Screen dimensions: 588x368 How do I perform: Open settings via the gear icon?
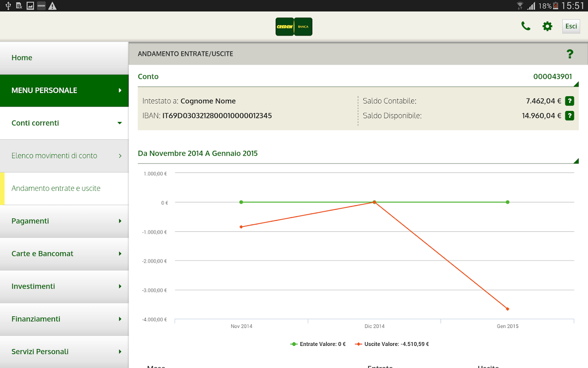(x=547, y=27)
